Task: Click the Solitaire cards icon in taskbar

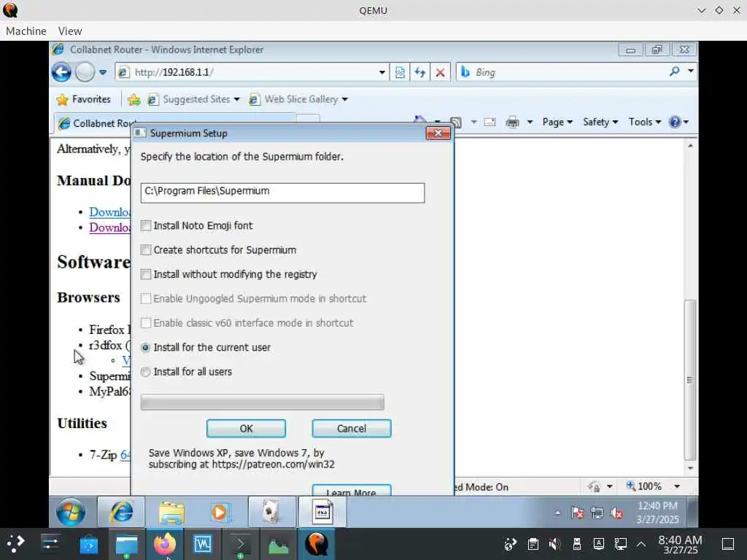Action: tap(271, 512)
